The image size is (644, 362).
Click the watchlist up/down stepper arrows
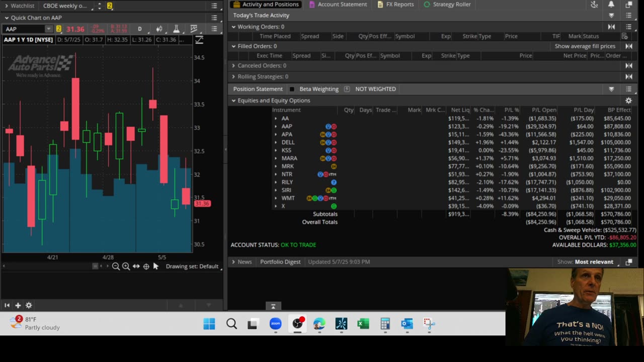[99, 6]
